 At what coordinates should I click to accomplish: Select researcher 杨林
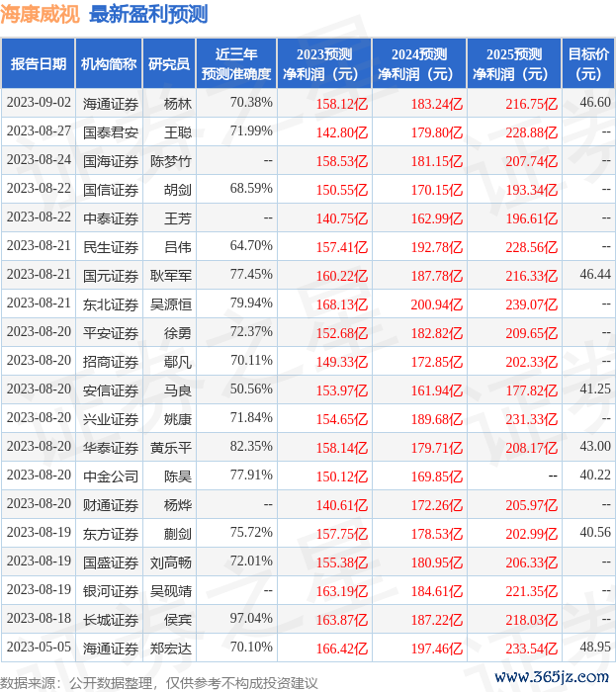point(178,104)
